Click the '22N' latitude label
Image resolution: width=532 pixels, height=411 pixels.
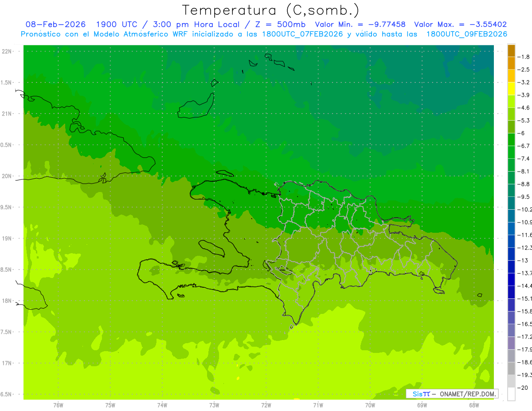pyautogui.click(x=8, y=51)
